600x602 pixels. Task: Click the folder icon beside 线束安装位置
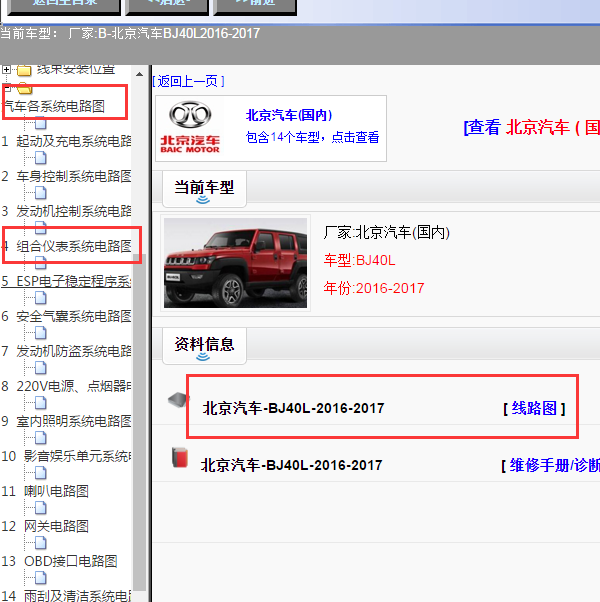click(24, 70)
